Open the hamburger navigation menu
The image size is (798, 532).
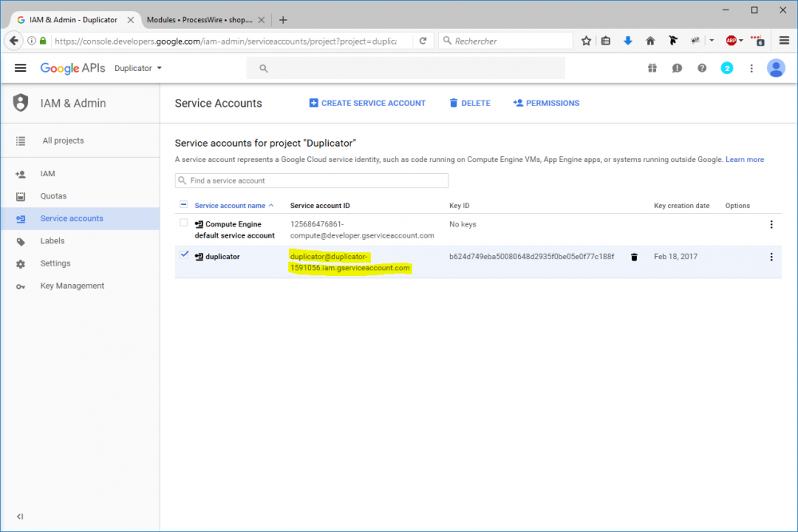[x=21, y=68]
